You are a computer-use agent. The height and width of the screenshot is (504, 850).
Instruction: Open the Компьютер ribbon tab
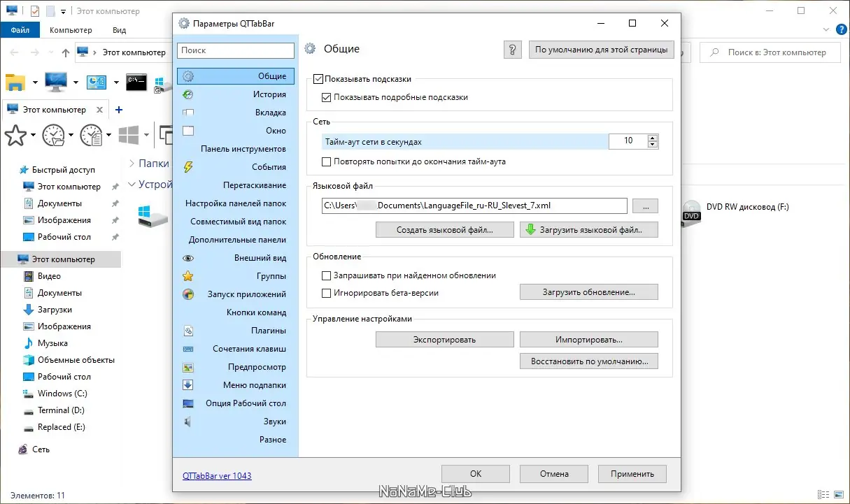pos(71,30)
